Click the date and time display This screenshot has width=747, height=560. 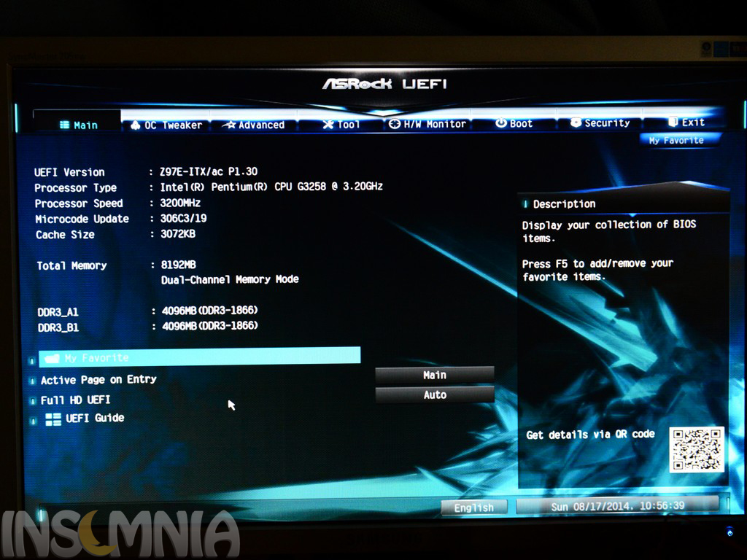617,506
